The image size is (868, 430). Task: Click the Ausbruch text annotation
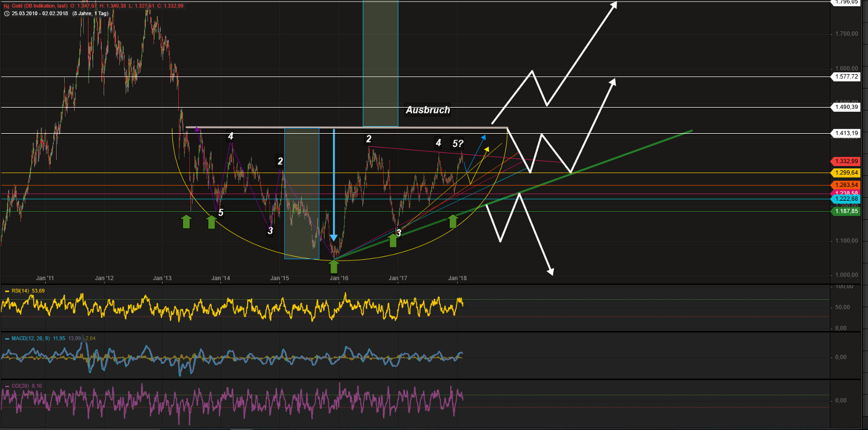point(428,110)
